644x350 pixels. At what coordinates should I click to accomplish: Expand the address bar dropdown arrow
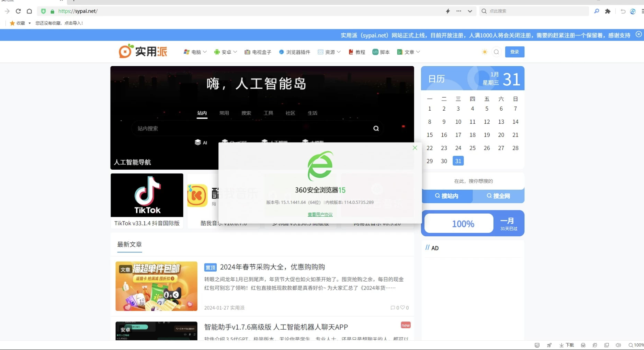(x=470, y=11)
